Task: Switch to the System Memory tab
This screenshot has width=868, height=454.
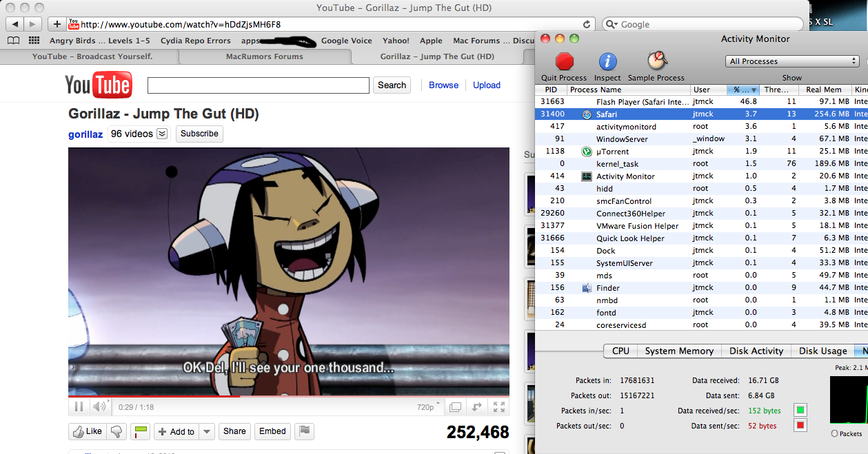Action: [679, 351]
